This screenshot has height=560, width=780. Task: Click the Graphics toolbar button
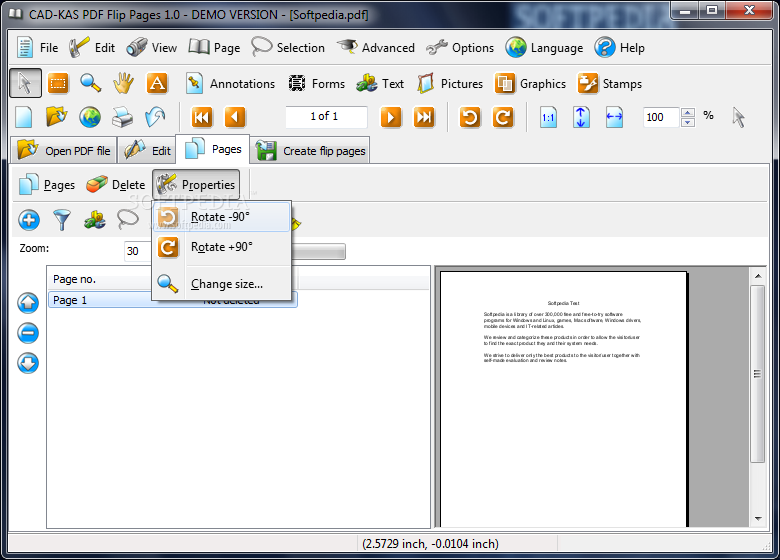530,84
